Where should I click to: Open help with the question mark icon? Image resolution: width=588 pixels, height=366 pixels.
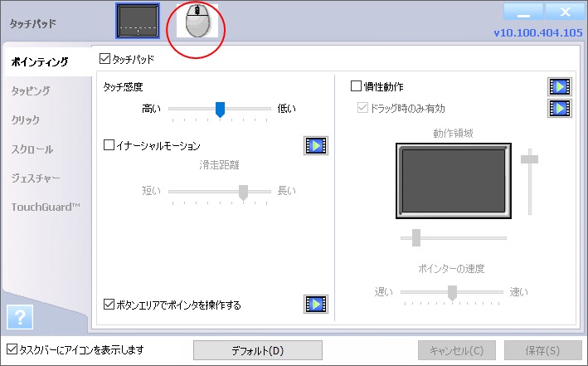(20, 317)
